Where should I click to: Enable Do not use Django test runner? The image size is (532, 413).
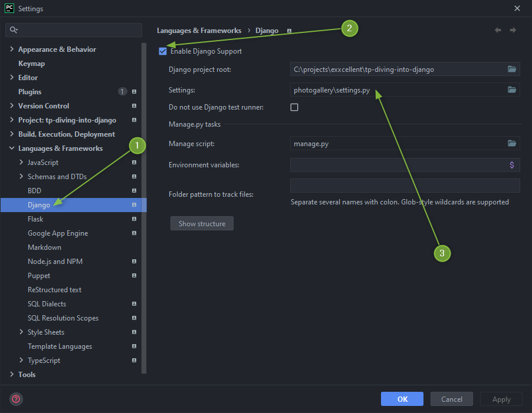294,107
